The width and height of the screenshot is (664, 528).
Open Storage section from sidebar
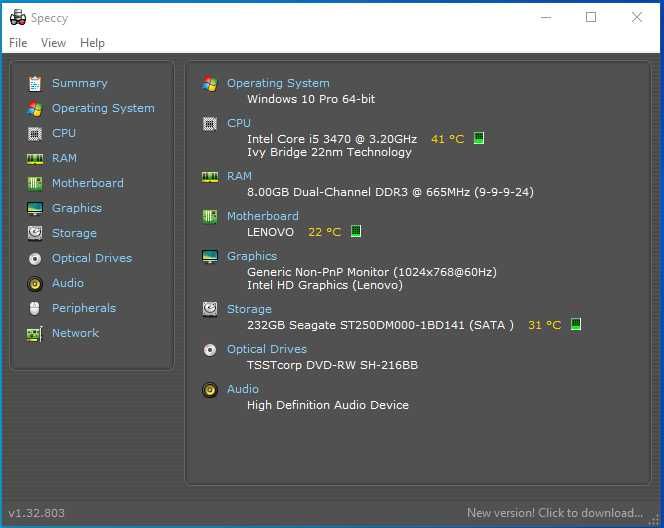click(74, 233)
